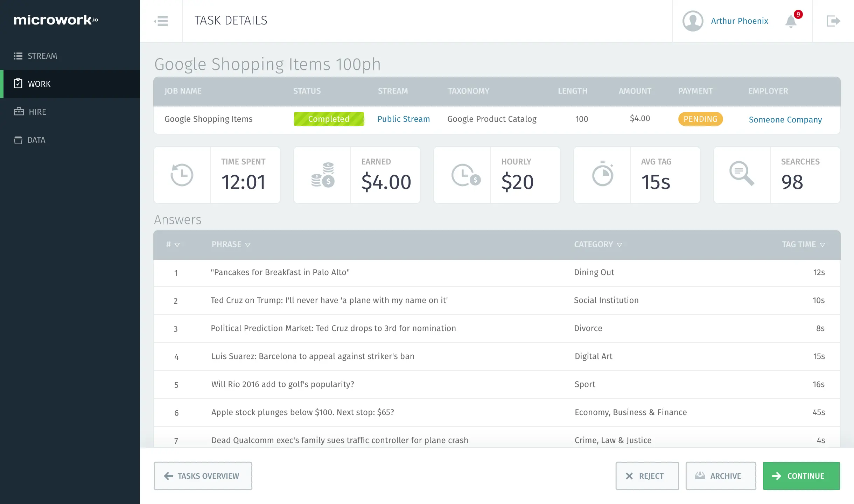The image size is (854, 504).
Task: Click the Dining Out category cell
Action: pyautogui.click(x=594, y=272)
